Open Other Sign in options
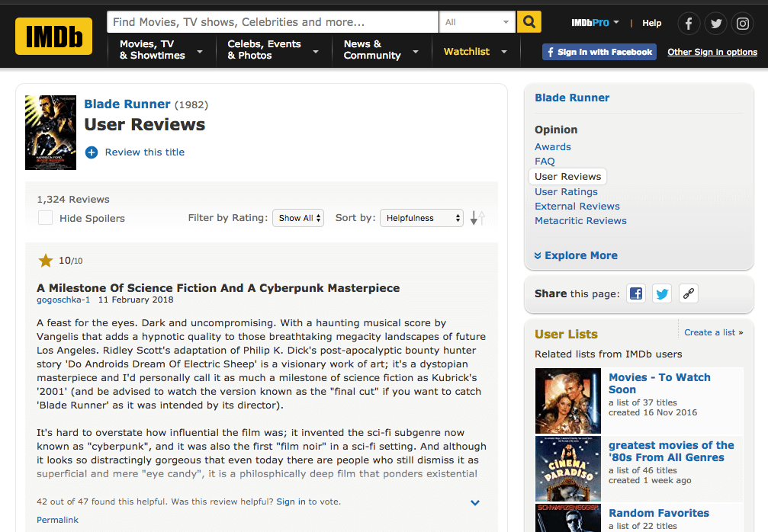The image size is (768, 532). [x=712, y=52]
